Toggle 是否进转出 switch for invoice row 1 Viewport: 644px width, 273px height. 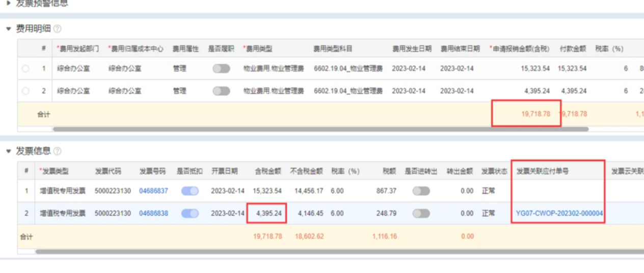[421, 191]
